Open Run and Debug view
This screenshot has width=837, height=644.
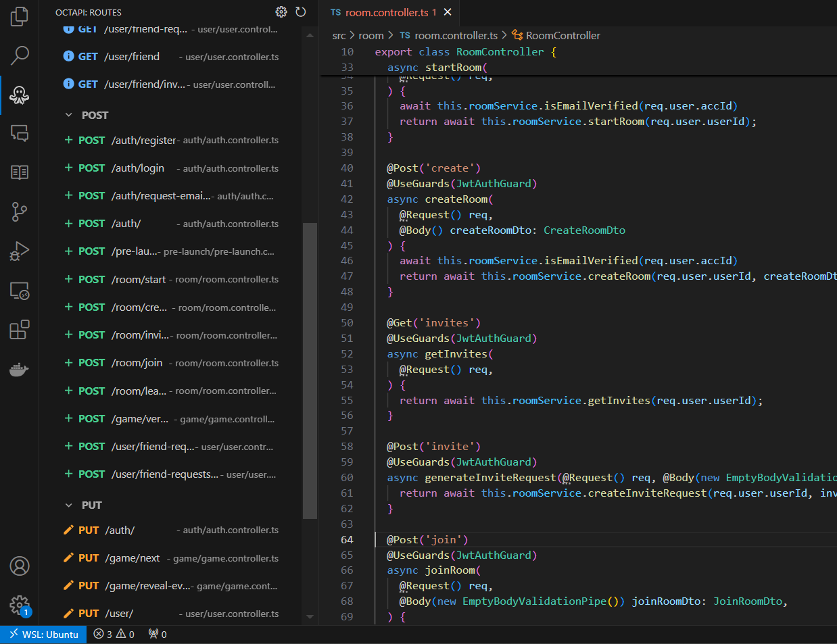(x=20, y=251)
